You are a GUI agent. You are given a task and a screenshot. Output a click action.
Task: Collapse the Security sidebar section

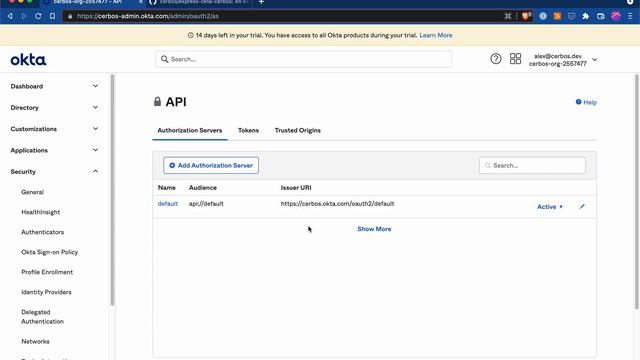coord(54,171)
